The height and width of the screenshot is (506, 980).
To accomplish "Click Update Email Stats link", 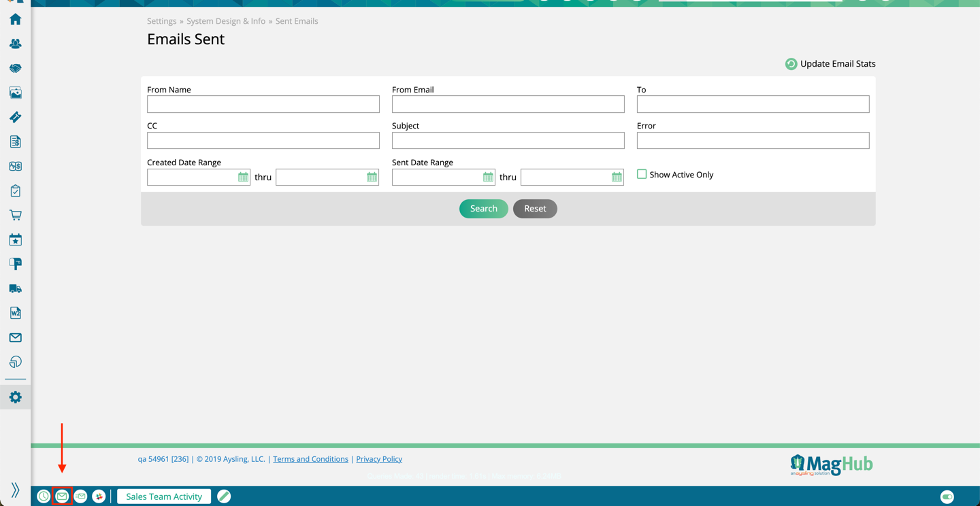I will point(837,64).
